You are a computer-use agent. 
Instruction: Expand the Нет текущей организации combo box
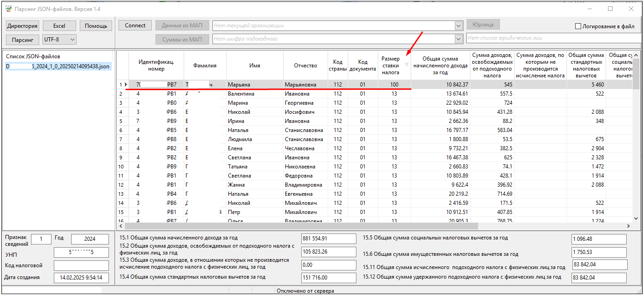[x=459, y=26]
